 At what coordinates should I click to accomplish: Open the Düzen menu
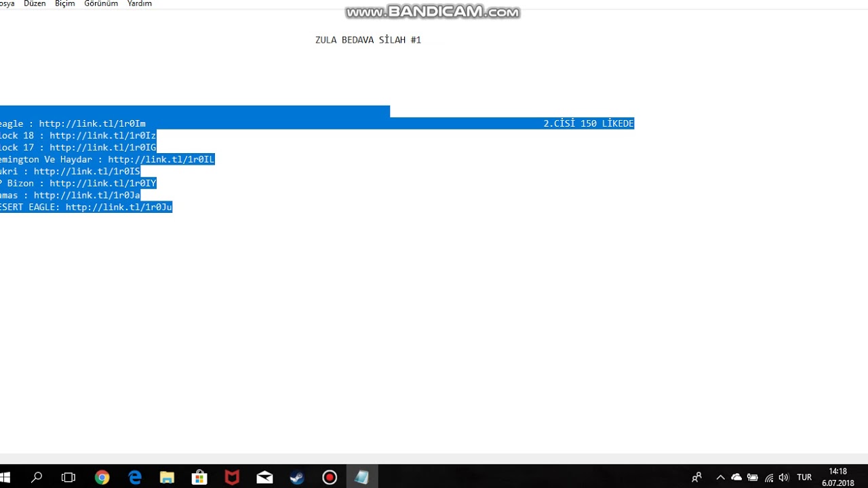click(35, 4)
